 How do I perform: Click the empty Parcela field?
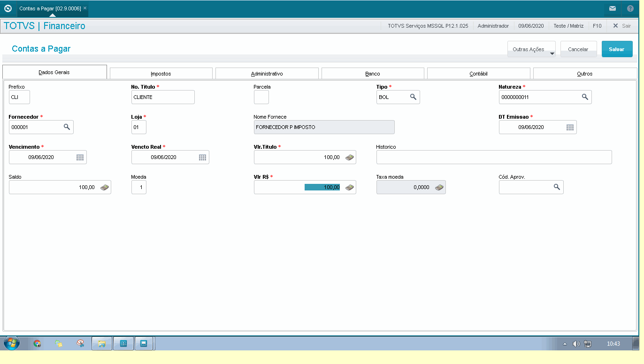click(261, 97)
